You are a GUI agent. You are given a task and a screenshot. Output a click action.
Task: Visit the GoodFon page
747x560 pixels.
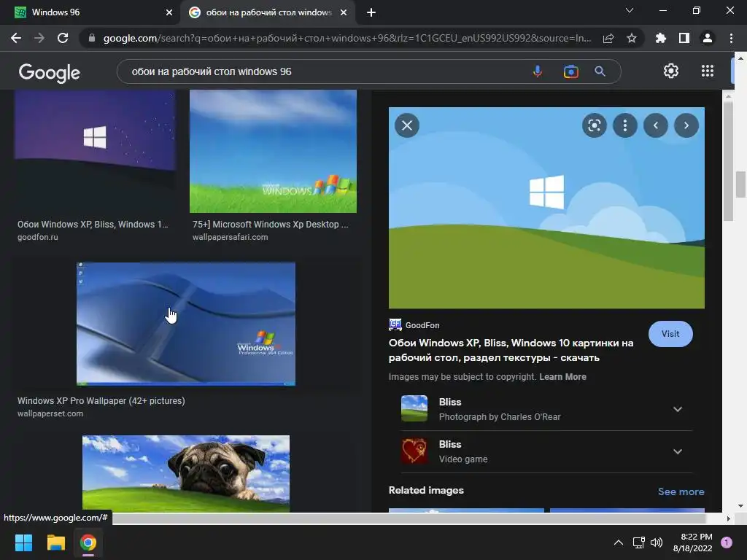tap(670, 334)
